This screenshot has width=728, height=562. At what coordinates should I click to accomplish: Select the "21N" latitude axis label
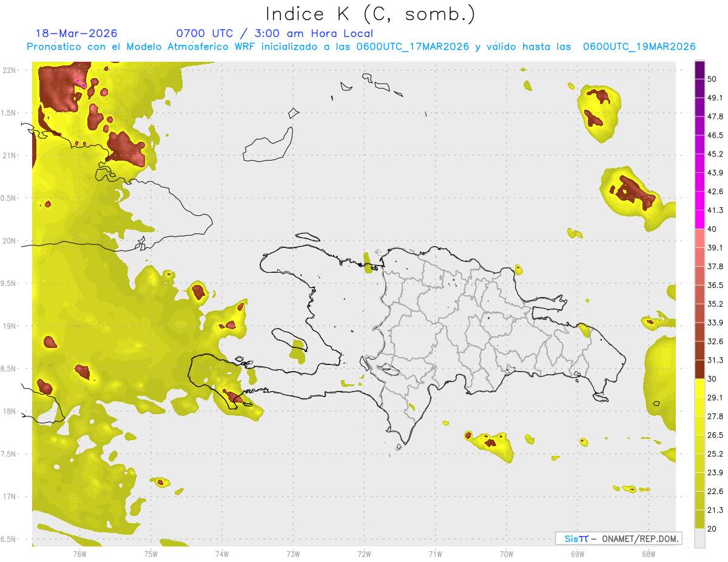(9, 155)
